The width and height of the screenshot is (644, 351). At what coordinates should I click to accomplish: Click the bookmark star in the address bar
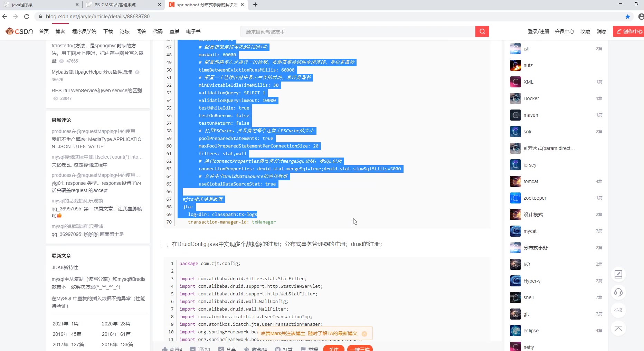[x=628, y=17]
